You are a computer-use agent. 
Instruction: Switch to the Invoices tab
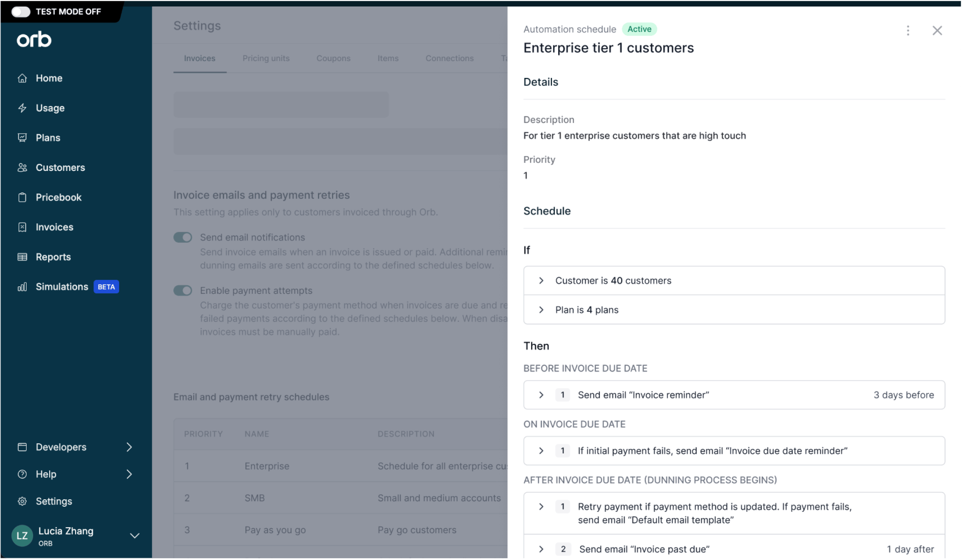(200, 58)
